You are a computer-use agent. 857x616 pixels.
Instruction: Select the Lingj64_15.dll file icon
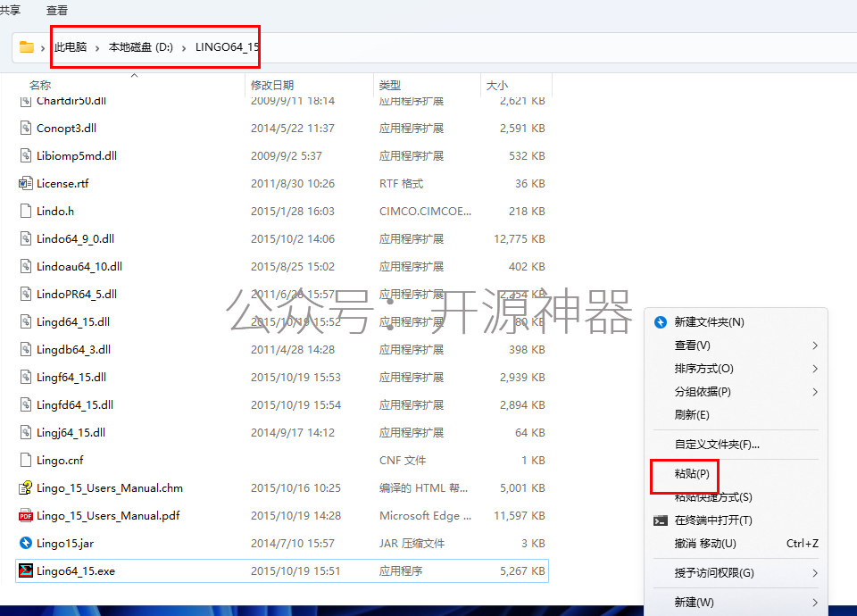pos(26,432)
